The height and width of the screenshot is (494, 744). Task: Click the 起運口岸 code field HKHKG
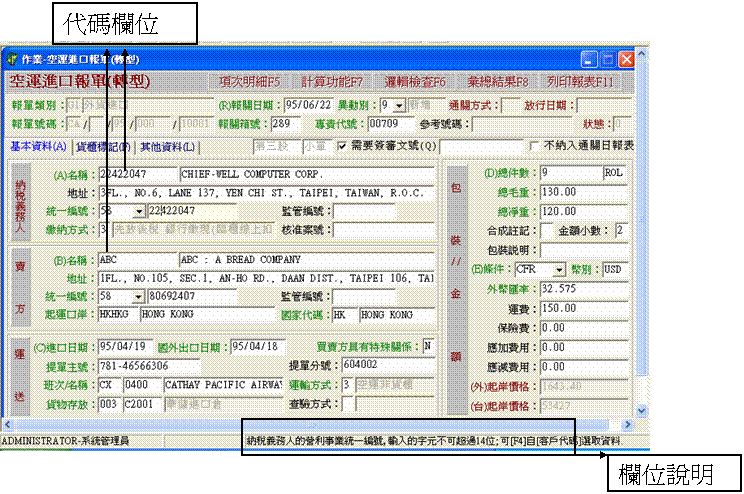click(117, 314)
